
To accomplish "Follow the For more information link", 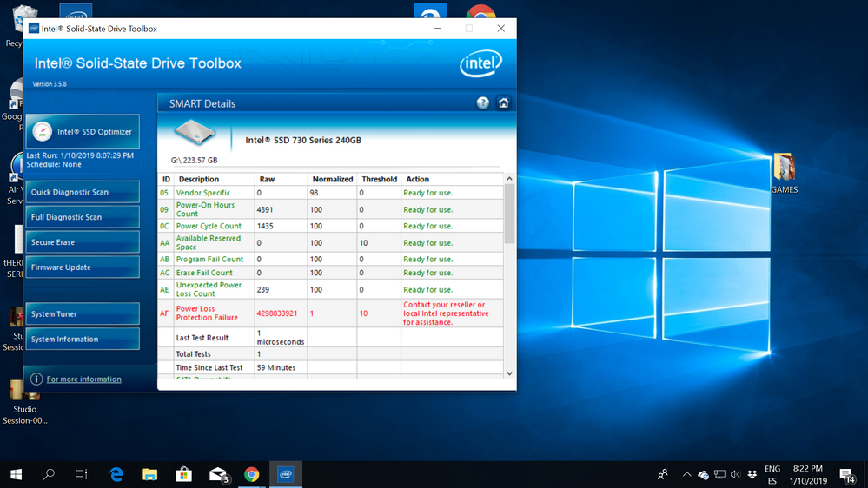I will pyautogui.click(x=83, y=379).
